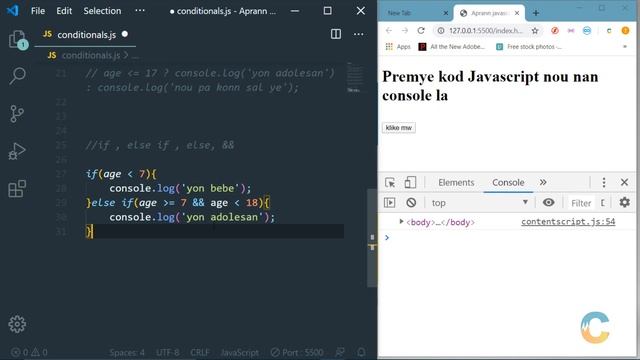Switch to the Console tab in DevTools
The width and height of the screenshot is (640, 360).
coord(508,182)
